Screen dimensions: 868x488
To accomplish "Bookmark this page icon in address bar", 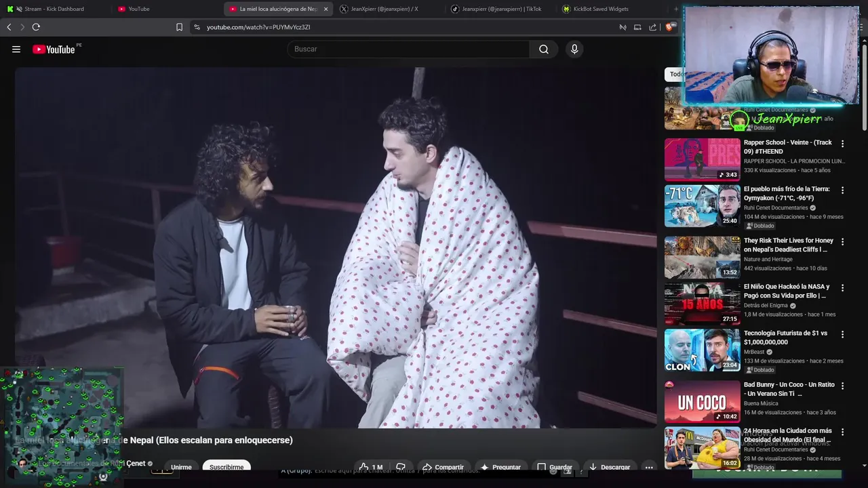I will 179,27.
